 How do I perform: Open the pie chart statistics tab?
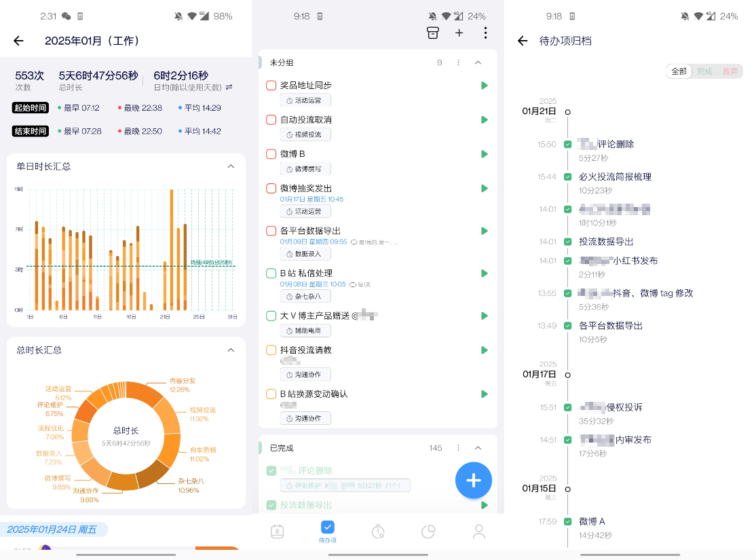(428, 531)
